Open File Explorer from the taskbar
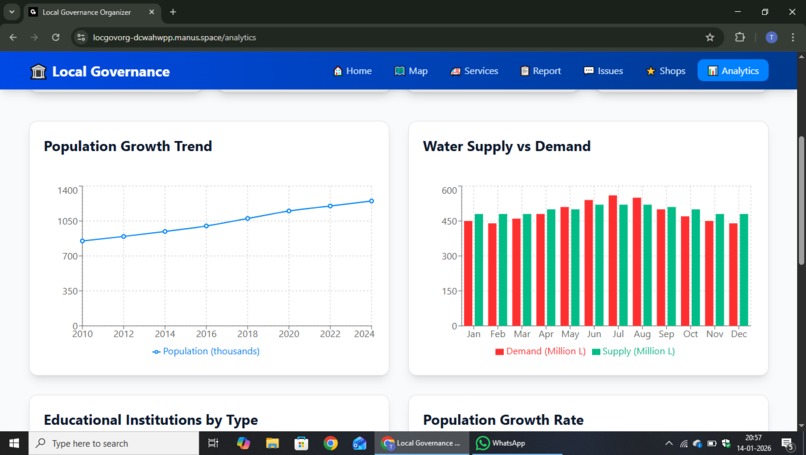This screenshot has height=455, width=806. [272, 443]
